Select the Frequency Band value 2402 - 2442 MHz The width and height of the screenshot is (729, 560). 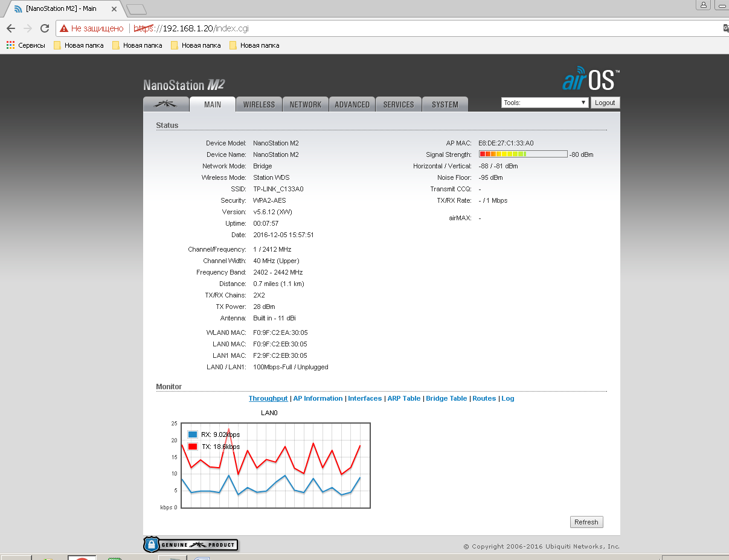278,272
